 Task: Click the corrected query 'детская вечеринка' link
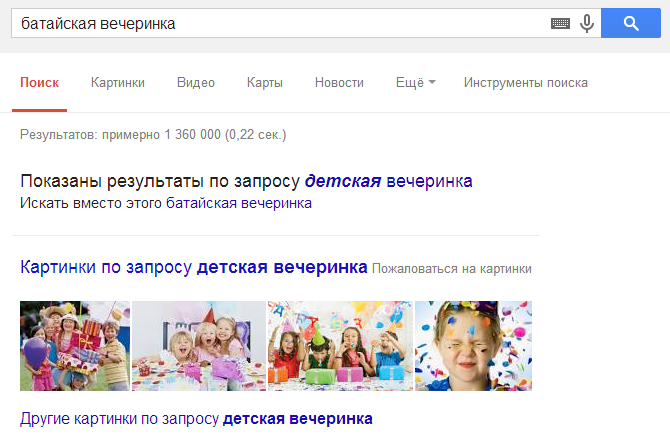(389, 181)
